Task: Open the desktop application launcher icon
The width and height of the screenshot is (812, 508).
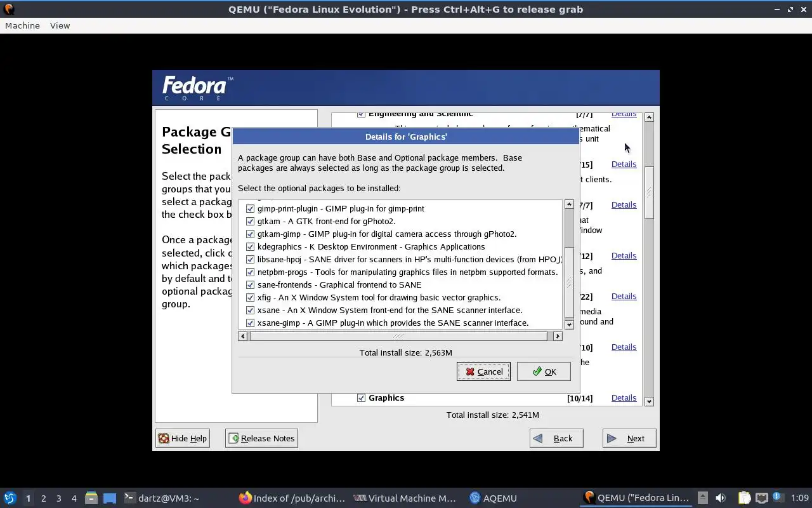Action: click(x=10, y=498)
